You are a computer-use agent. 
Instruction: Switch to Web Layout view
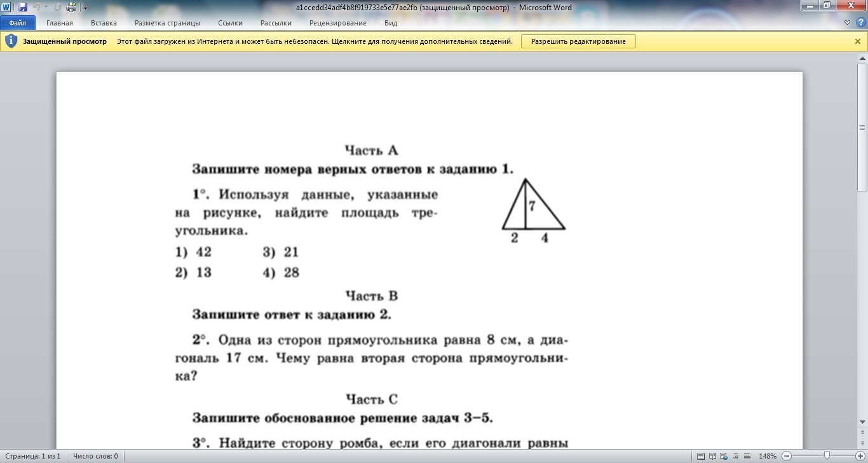click(724, 456)
